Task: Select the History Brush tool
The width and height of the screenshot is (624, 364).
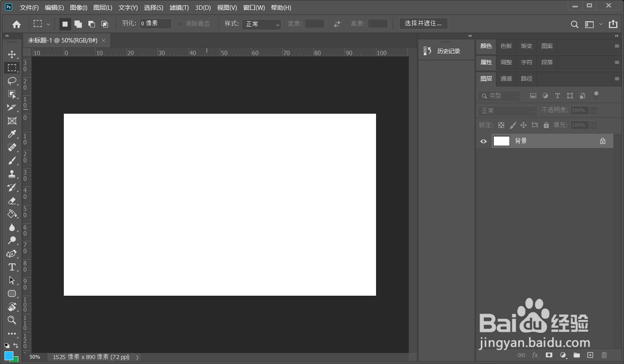Action: point(12,187)
